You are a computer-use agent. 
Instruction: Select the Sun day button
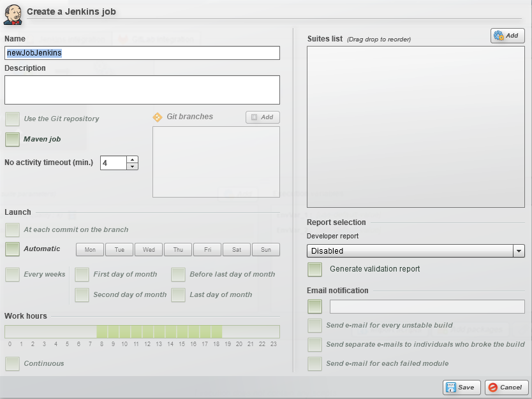click(266, 249)
